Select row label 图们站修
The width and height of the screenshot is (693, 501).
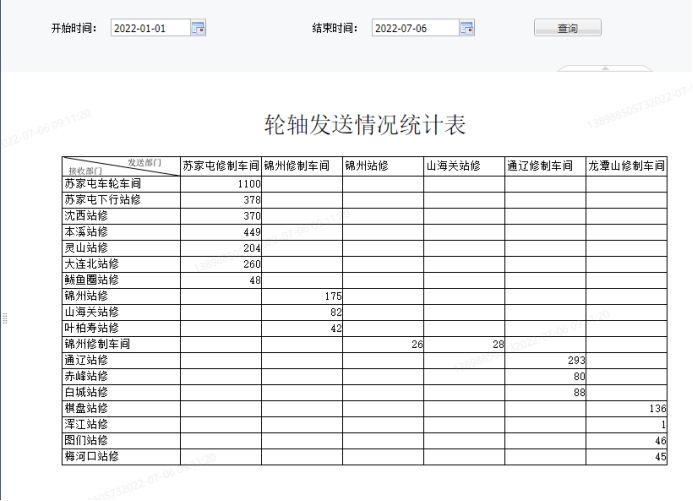[121, 441]
